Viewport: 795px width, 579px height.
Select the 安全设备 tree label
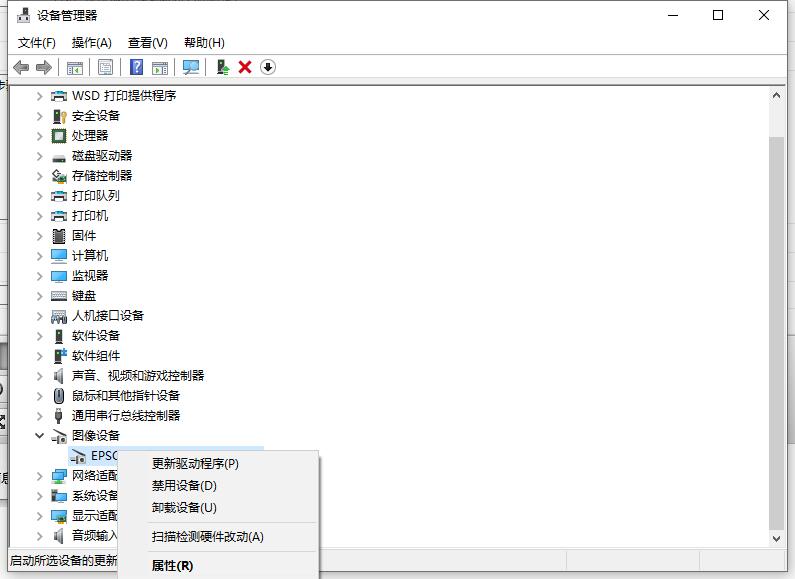click(96, 116)
